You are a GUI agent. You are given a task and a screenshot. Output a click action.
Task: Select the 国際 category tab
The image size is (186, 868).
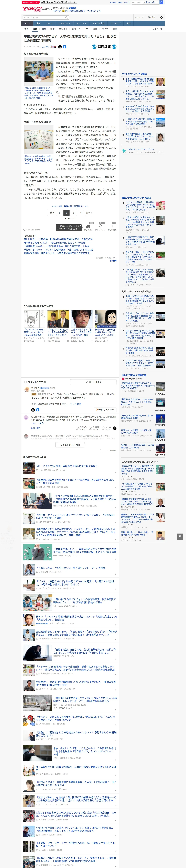coord(44,29)
